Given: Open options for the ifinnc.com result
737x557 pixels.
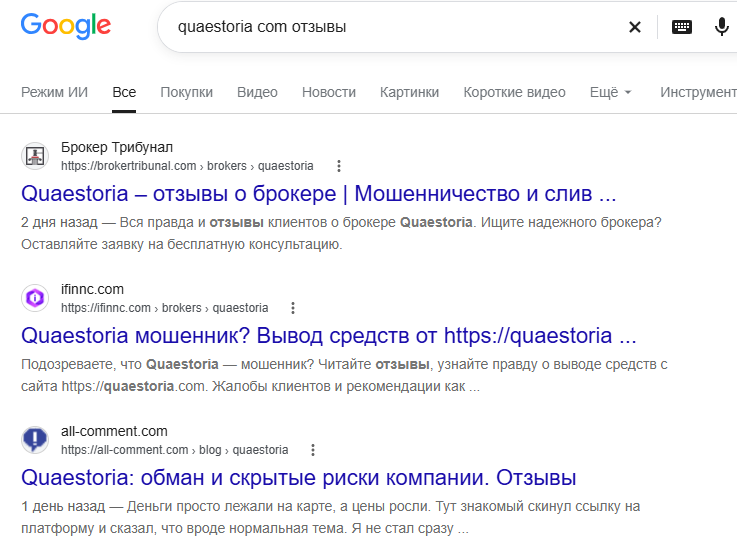Looking at the screenshot, I should pos(293,308).
